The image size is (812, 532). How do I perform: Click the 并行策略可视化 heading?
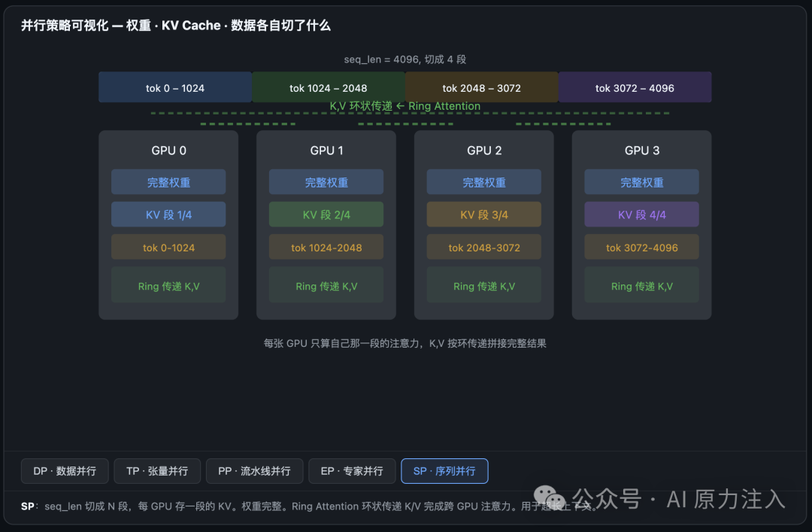(175, 26)
